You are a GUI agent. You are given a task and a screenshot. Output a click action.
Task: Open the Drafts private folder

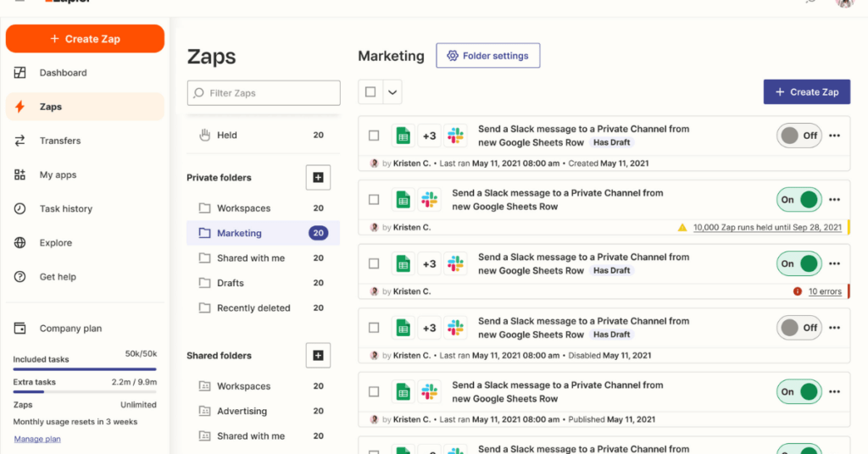(x=230, y=283)
